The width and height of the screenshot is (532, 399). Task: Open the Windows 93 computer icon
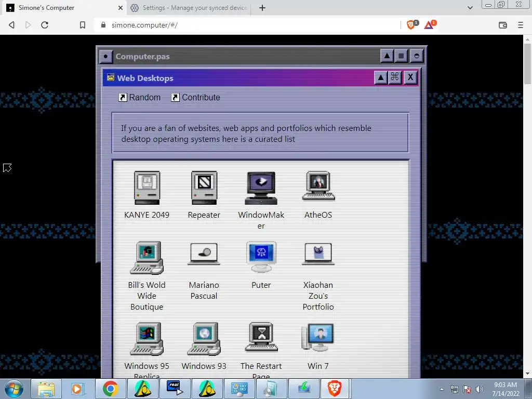pos(204,339)
